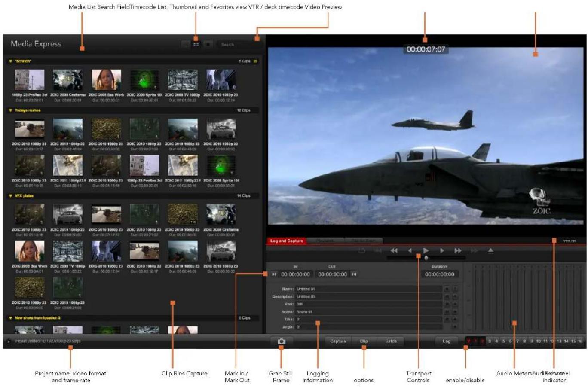588x387 pixels.
Task: Adjust the jog shuttle slider knob
Action: [x=426, y=258]
